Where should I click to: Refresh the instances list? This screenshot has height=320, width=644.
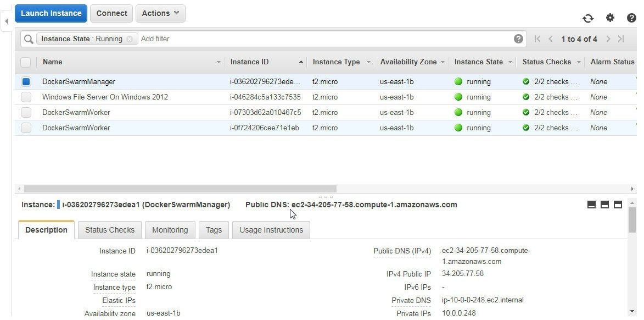click(588, 18)
